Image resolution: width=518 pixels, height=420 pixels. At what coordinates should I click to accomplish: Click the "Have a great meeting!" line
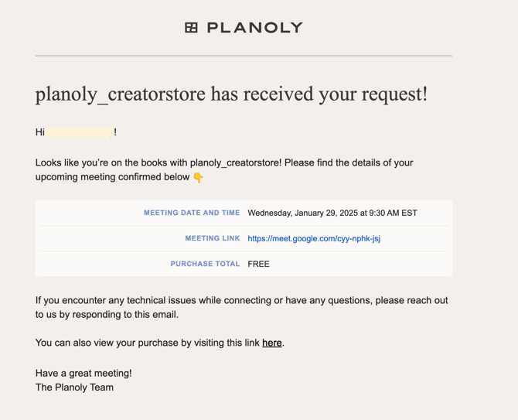click(83, 373)
